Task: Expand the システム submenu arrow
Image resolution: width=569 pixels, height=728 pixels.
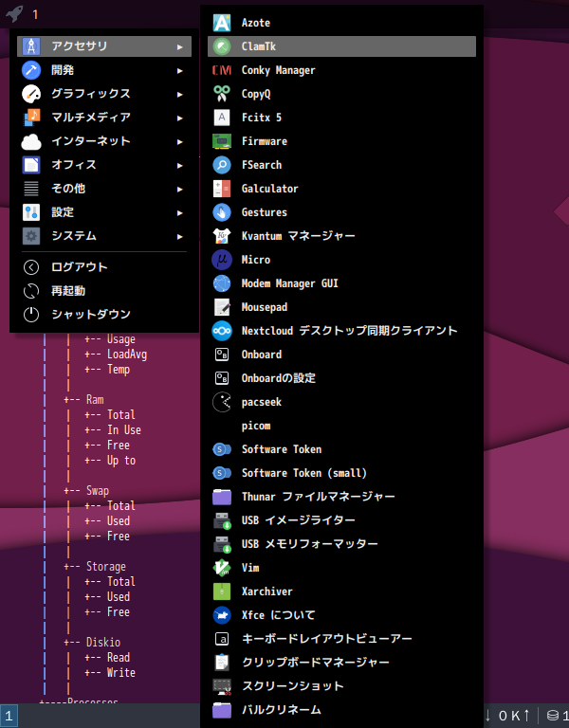Action: [x=180, y=236]
